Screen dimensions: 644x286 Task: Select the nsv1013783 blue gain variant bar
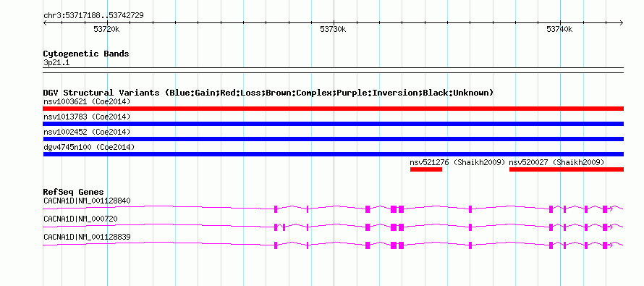333,124
